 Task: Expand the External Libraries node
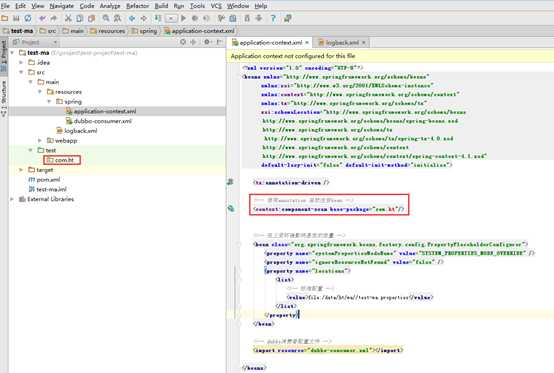click(12, 199)
